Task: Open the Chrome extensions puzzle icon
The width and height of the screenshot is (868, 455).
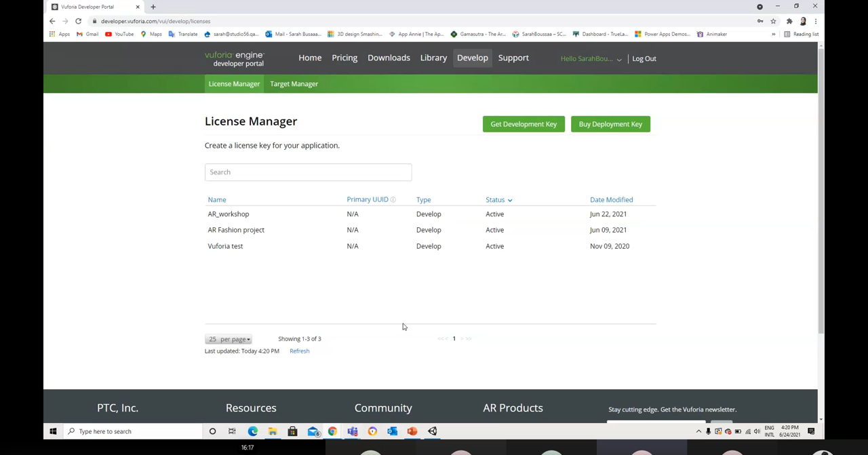Action: tap(789, 21)
